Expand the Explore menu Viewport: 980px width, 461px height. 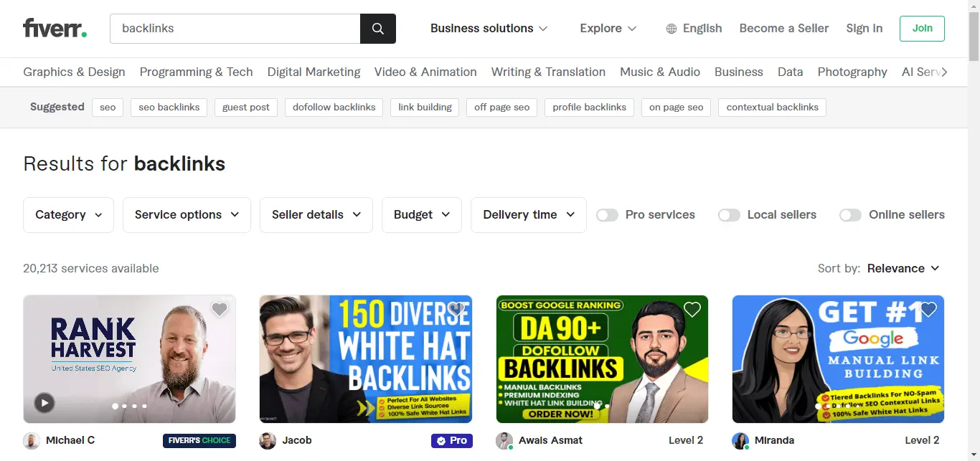[608, 29]
